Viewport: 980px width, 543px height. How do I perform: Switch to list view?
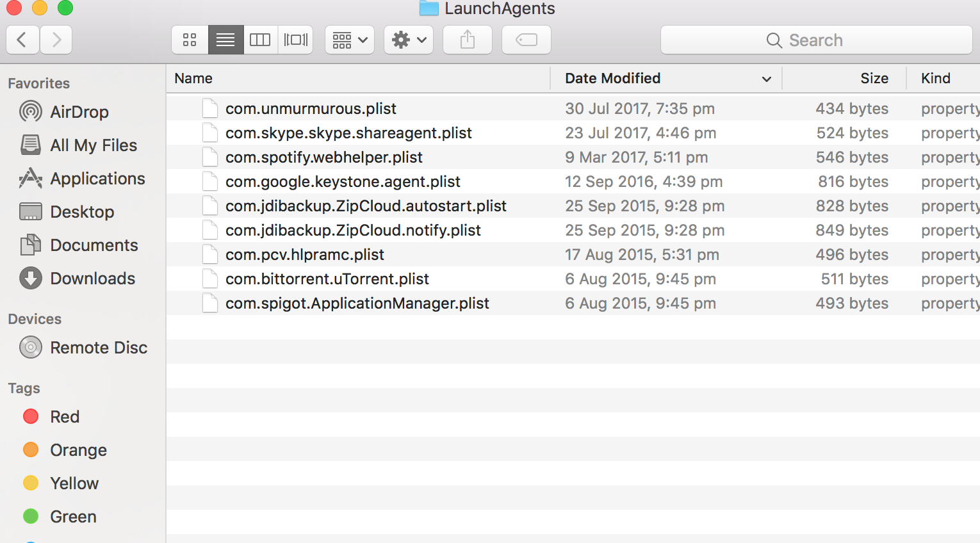[225, 40]
